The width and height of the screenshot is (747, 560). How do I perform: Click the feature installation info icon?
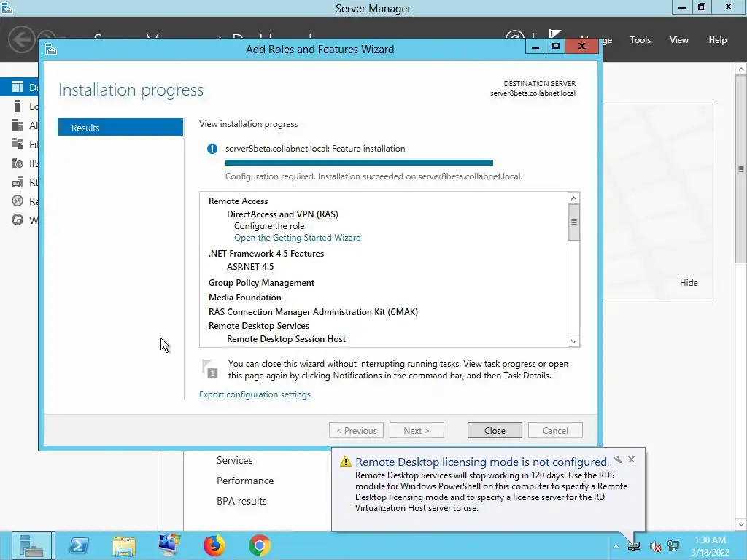pos(212,149)
